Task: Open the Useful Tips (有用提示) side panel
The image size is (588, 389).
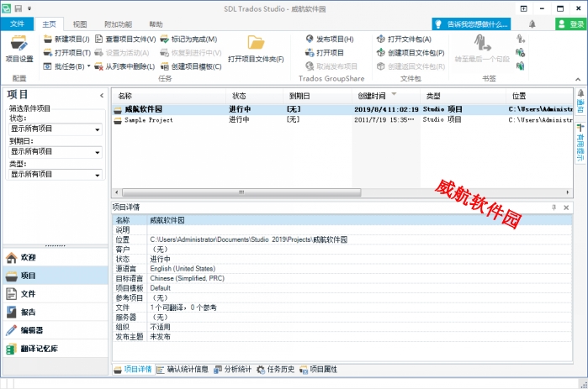Action: click(x=580, y=143)
